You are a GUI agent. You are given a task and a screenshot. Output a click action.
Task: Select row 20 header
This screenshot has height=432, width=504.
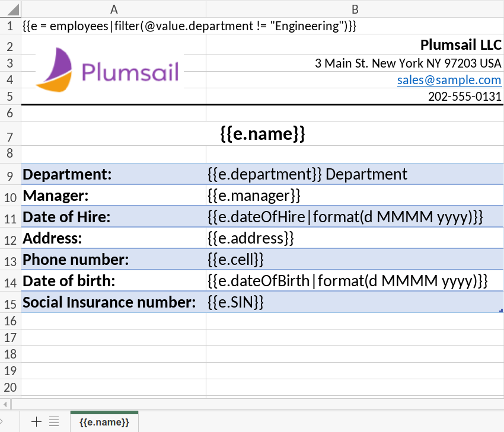(x=10, y=387)
